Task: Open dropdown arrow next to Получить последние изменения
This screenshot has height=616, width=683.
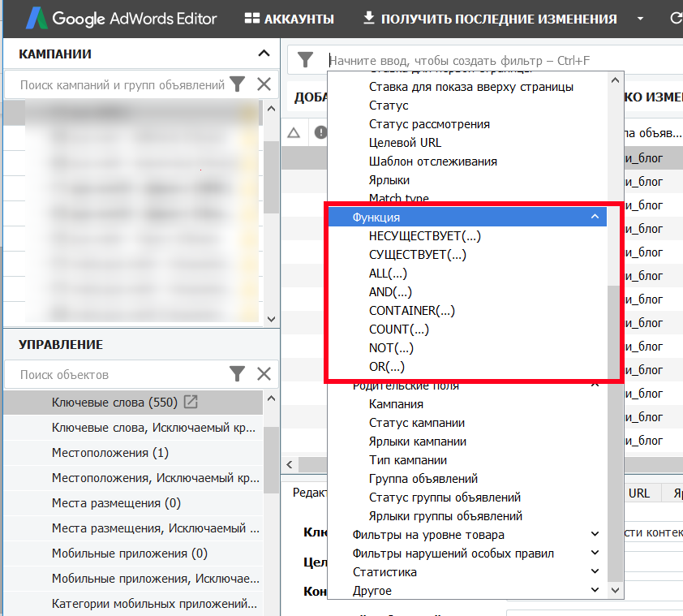Action: tap(640, 19)
